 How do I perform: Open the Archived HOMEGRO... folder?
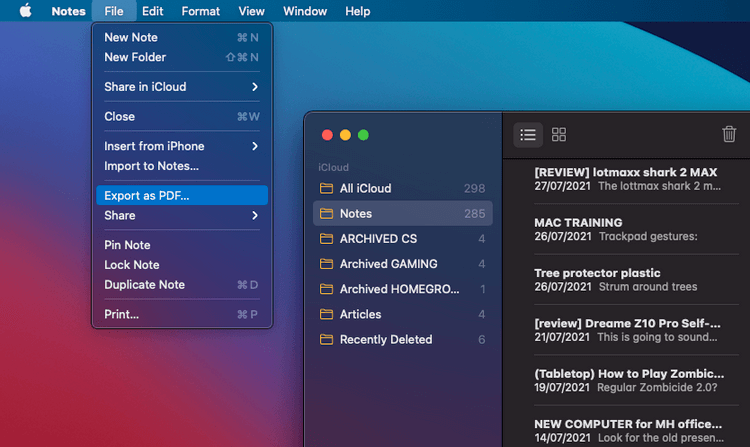click(402, 289)
